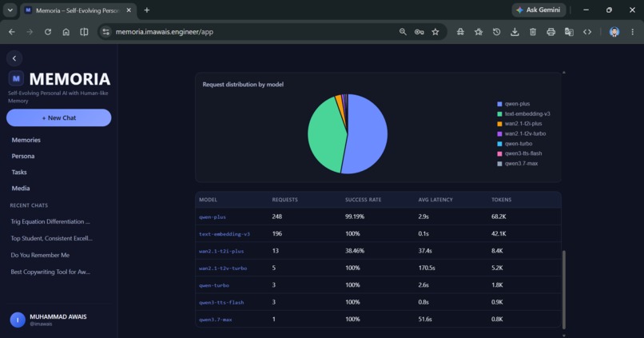
Task: Open the Muhammad Awais profile name
Action: (x=58, y=316)
